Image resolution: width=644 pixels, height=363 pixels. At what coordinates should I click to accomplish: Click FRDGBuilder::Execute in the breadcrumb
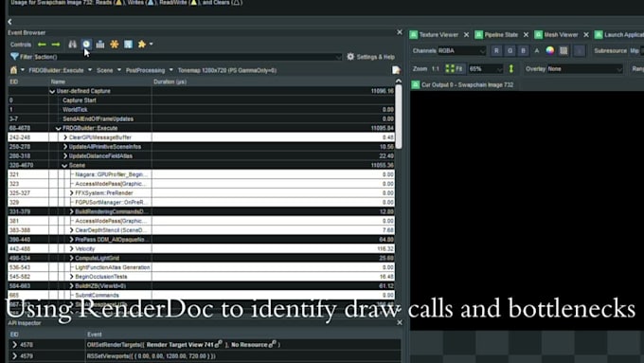(56, 70)
